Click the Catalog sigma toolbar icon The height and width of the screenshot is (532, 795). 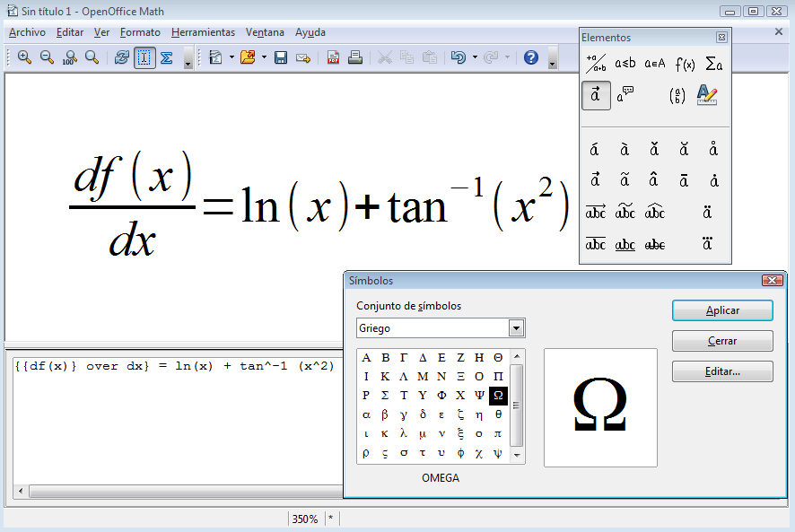(x=167, y=57)
